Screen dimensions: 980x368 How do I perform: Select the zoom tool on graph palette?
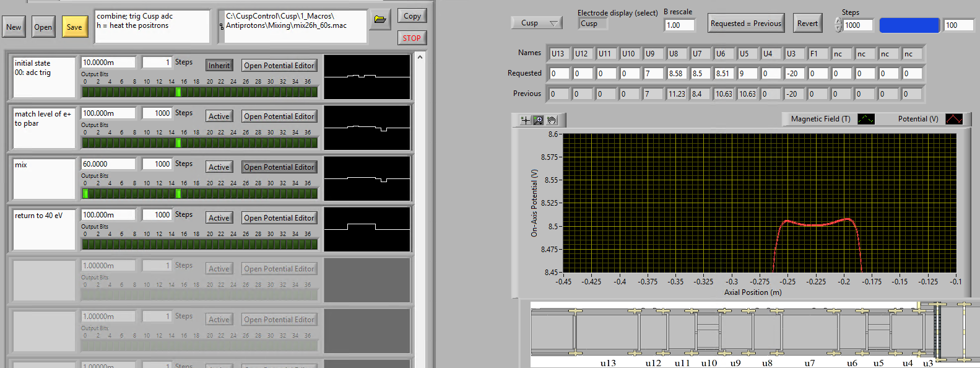pos(539,120)
